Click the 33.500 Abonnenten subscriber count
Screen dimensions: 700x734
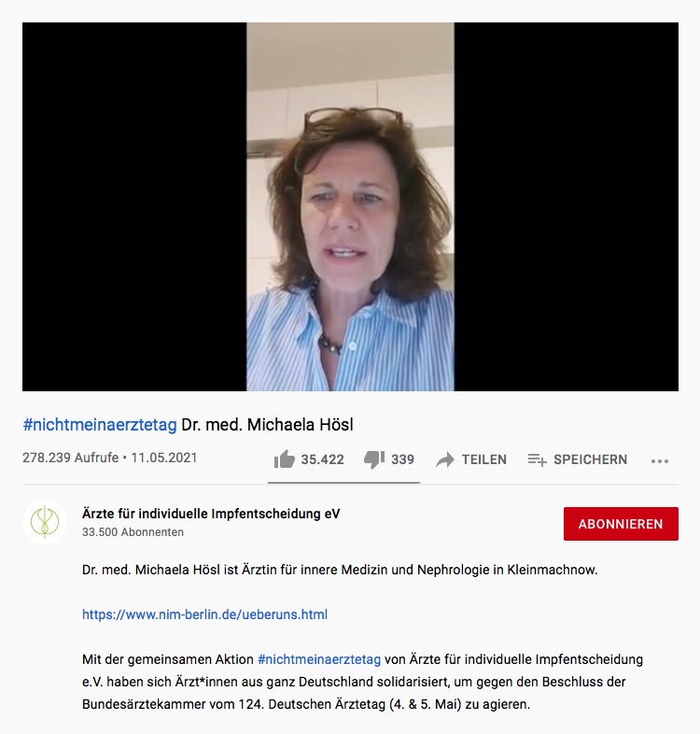[x=133, y=532]
